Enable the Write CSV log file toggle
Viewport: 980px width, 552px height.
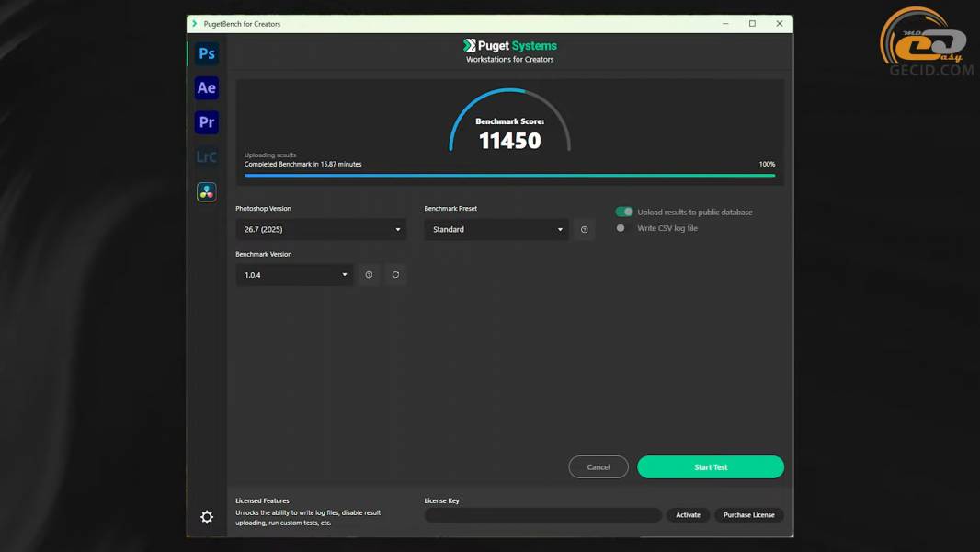click(x=622, y=228)
